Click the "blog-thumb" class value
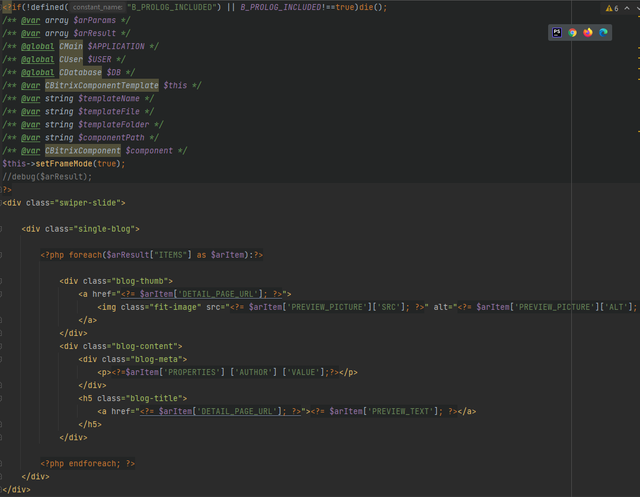This screenshot has width=640, height=497. 140,281
